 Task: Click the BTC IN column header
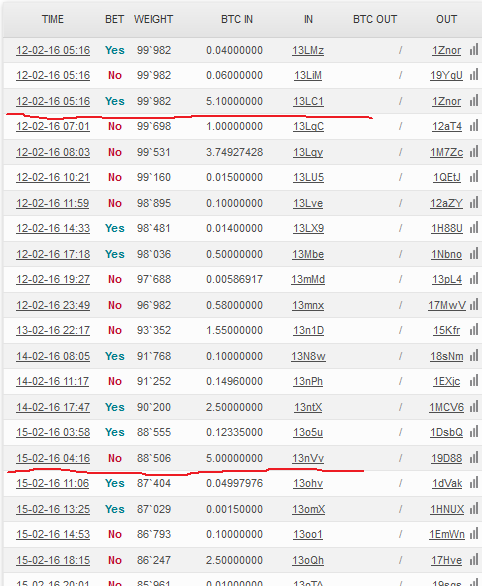click(237, 19)
